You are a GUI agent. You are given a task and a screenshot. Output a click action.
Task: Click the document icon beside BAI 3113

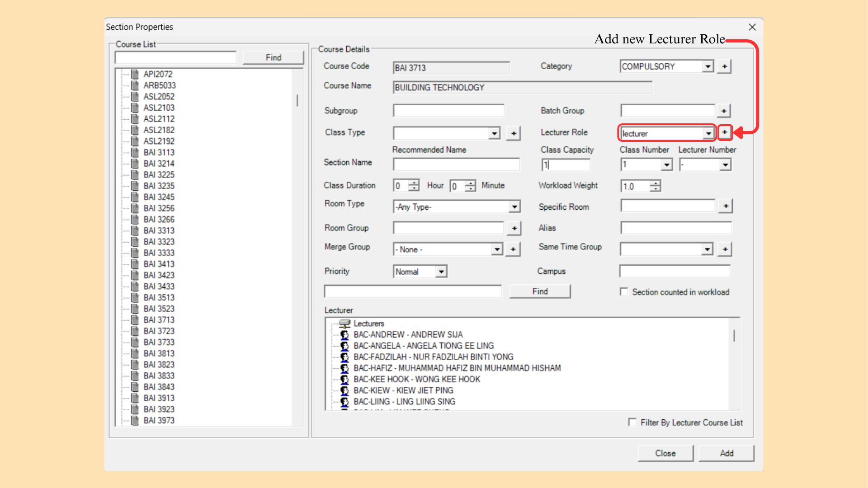click(x=135, y=152)
